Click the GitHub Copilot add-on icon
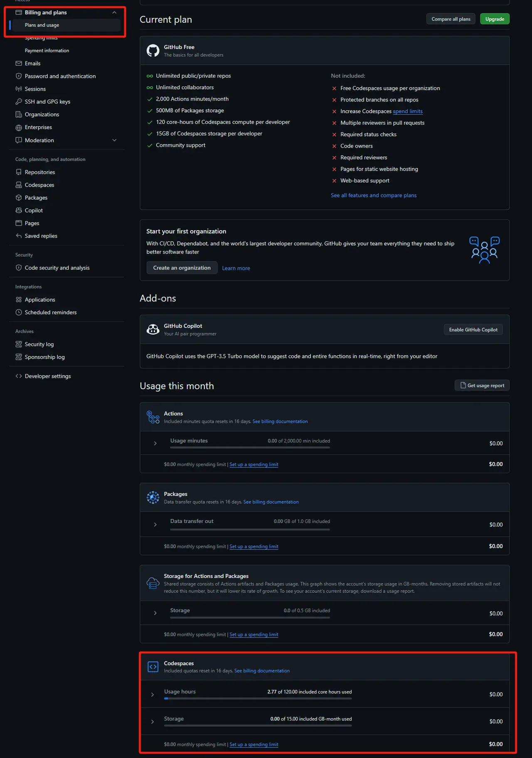This screenshot has height=758, width=532. [x=153, y=330]
